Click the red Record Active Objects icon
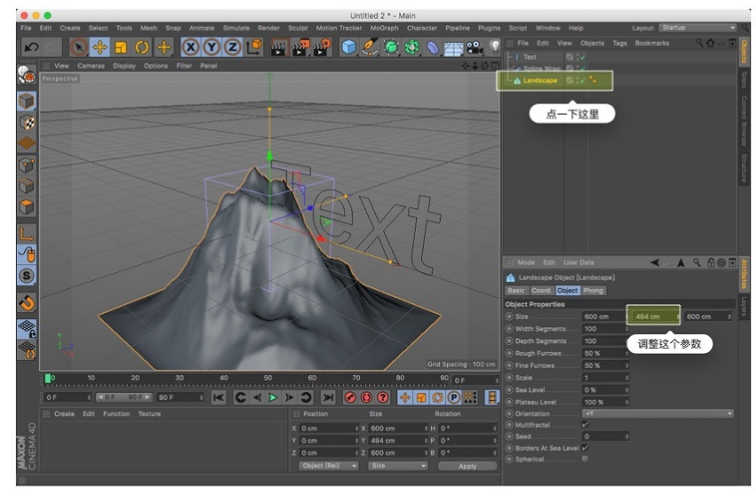Screen dimensions: 756x496 (x=350, y=397)
